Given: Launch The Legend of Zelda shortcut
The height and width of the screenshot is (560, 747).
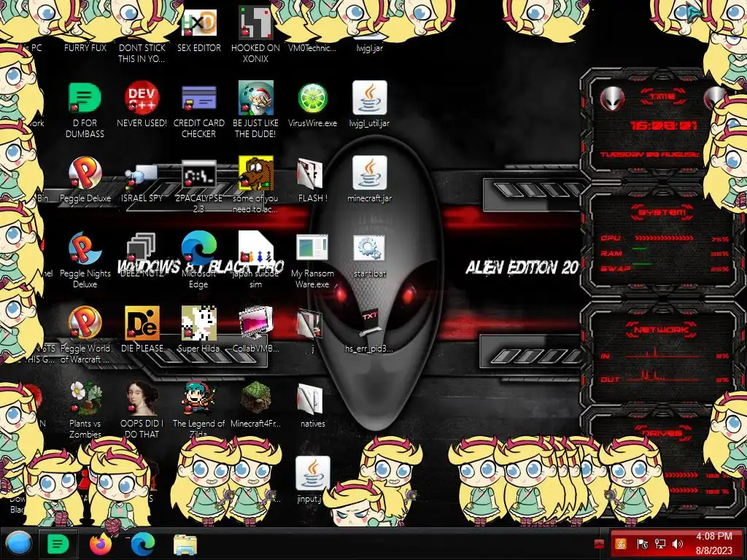Looking at the screenshot, I should (x=199, y=398).
